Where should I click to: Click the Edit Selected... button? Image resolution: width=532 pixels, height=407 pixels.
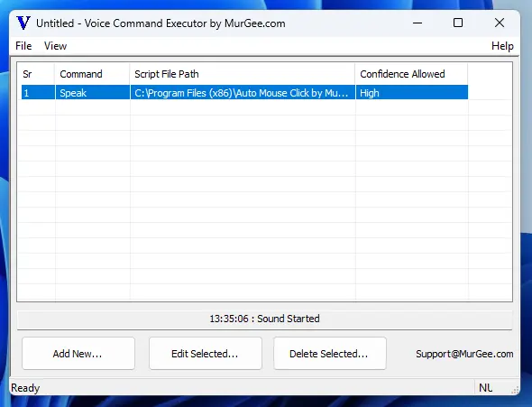coord(206,354)
